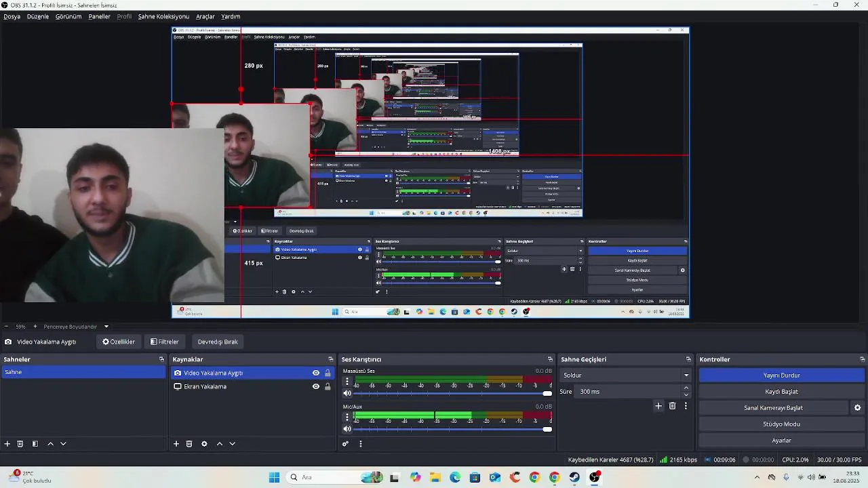This screenshot has height=488, width=868.
Task: Float the Kaynaklar dock panel
Action: (330, 359)
